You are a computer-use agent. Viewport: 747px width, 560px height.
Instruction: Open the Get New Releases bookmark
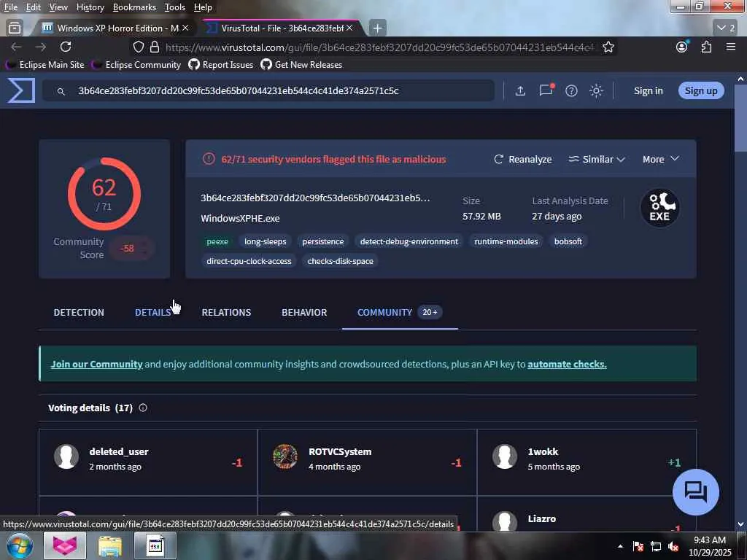coord(301,65)
